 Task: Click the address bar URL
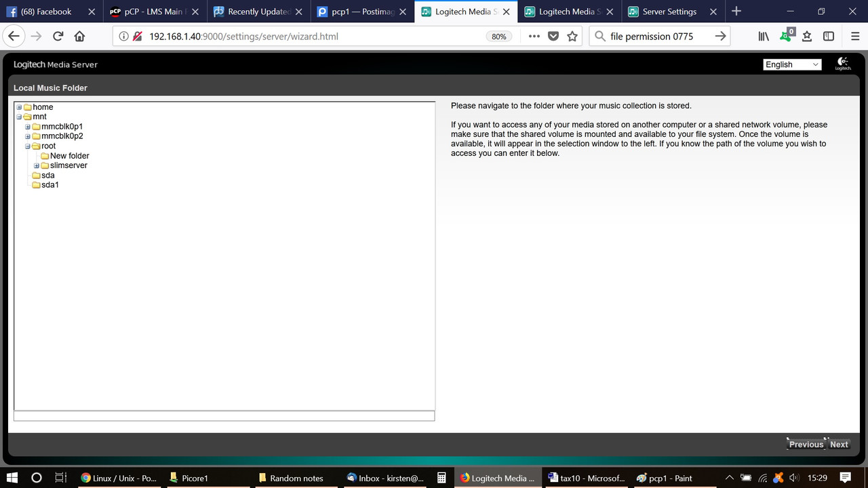coord(243,37)
